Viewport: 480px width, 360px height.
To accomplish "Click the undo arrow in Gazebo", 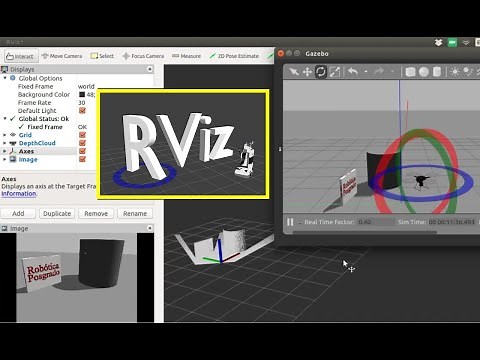I will [353, 71].
